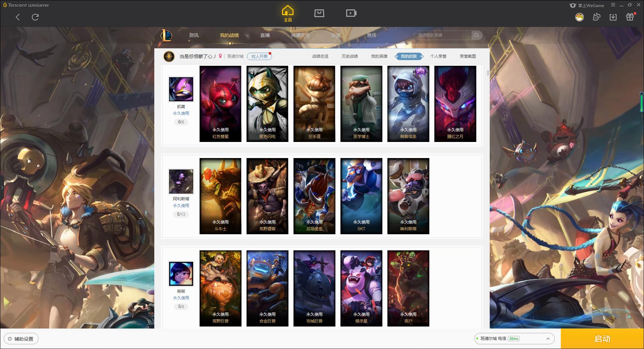Open the 资讯 tab

tap(194, 35)
